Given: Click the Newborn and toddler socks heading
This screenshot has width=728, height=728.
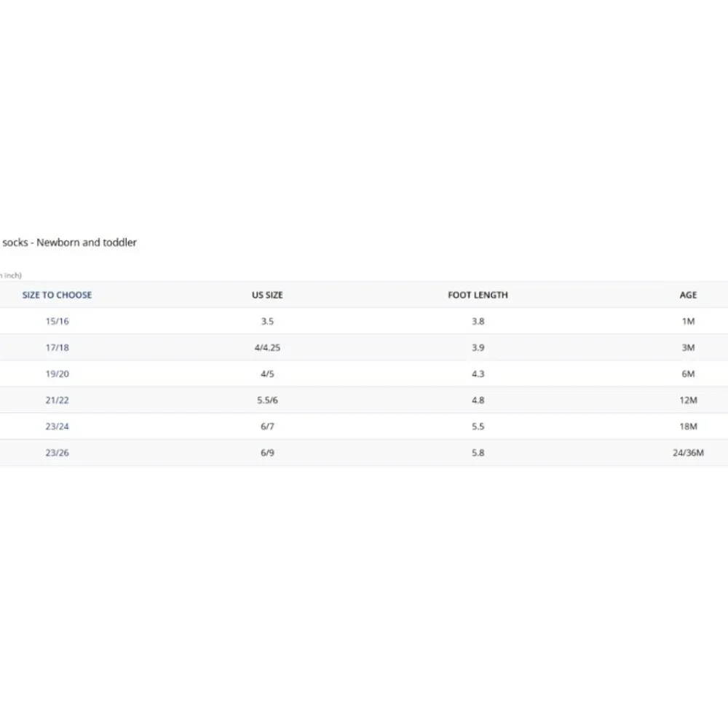Looking at the screenshot, I should 68,242.
